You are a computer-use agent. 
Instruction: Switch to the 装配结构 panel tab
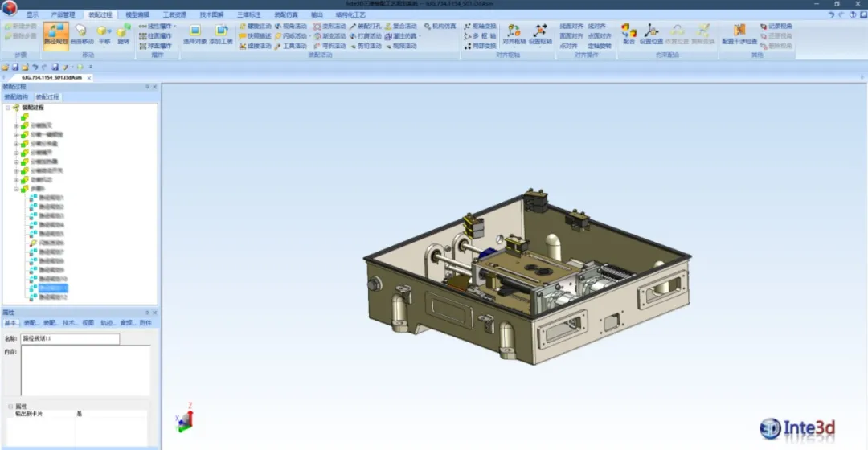16,96
